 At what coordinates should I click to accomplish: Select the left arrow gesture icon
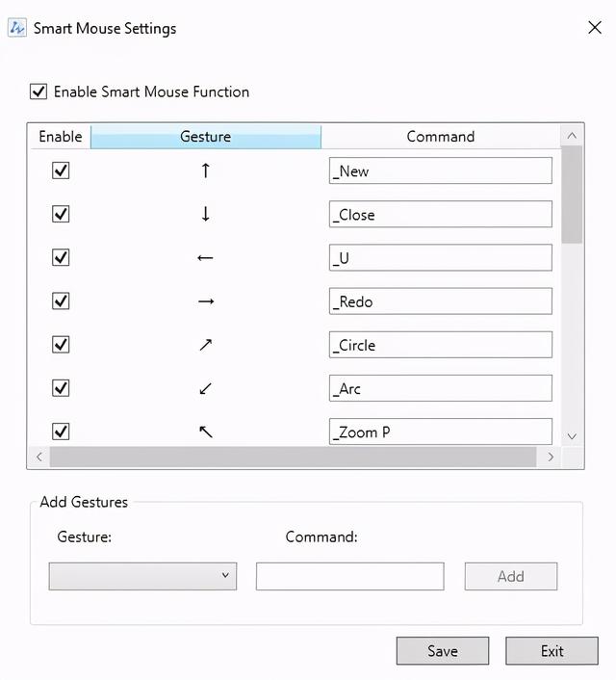coord(205,258)
